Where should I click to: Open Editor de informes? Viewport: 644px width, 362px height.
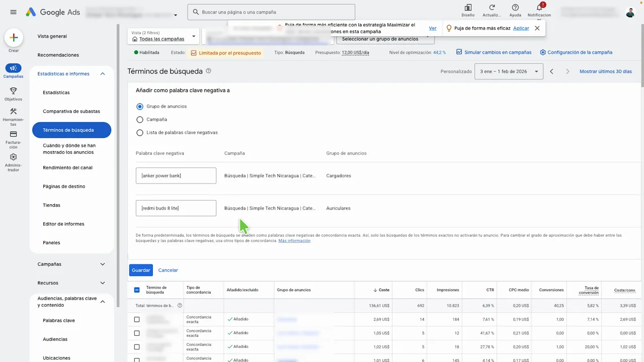point(63,224)
